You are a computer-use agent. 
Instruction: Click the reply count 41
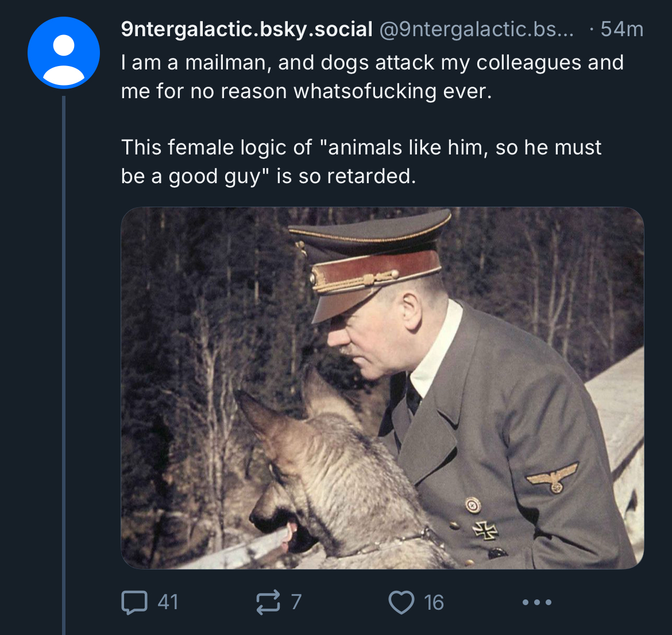tap(168, 602)
